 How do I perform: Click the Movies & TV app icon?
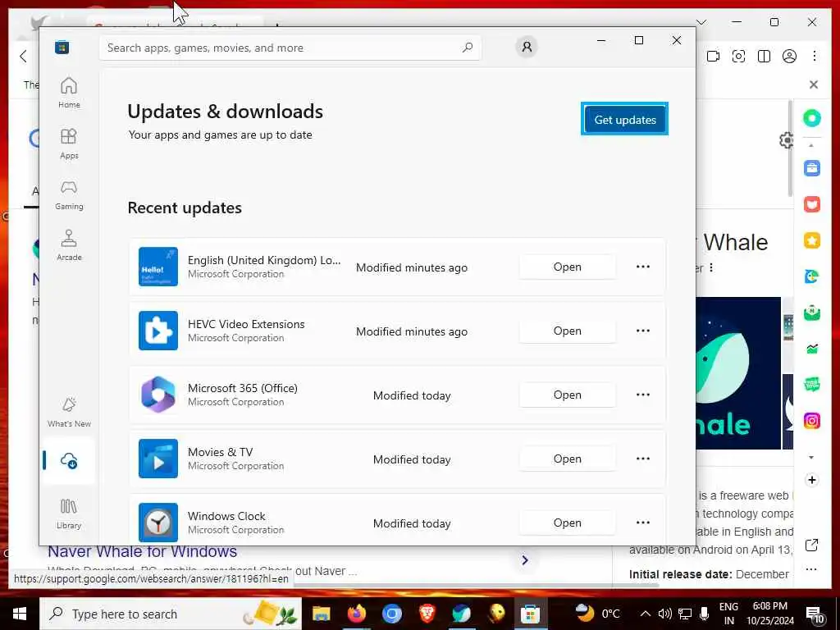(x=158, y=459)
